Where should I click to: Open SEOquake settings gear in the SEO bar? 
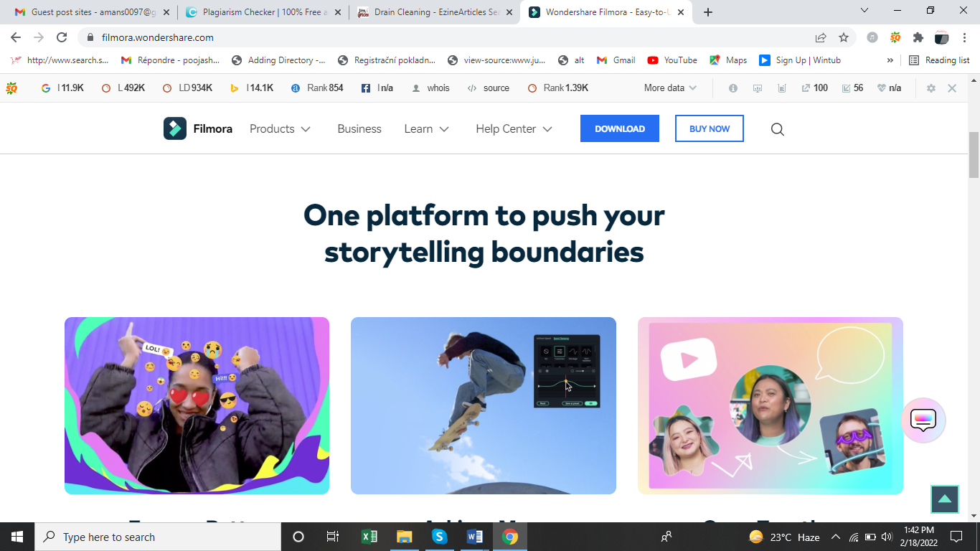[931, 88]
